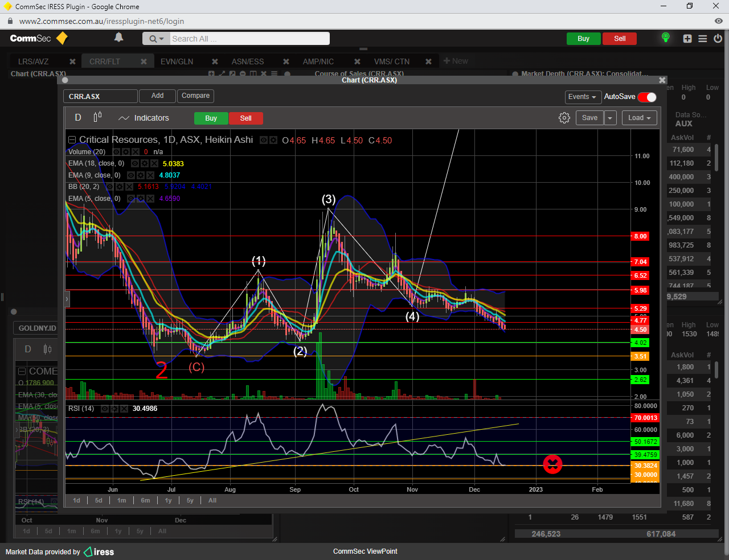
Task: Click the Compare button
Action: (x=195, y=96)
